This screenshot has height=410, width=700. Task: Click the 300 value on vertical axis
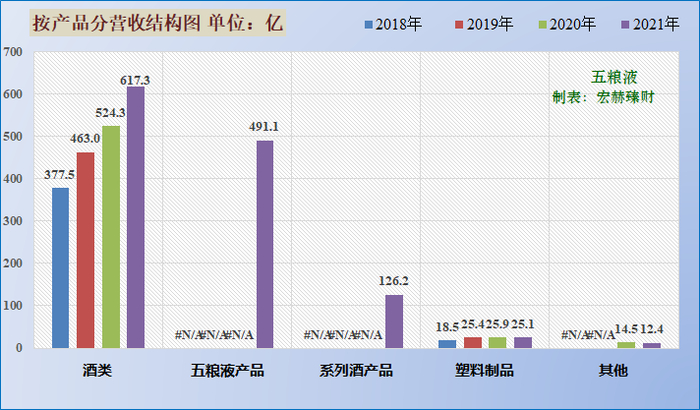point(12,221)
